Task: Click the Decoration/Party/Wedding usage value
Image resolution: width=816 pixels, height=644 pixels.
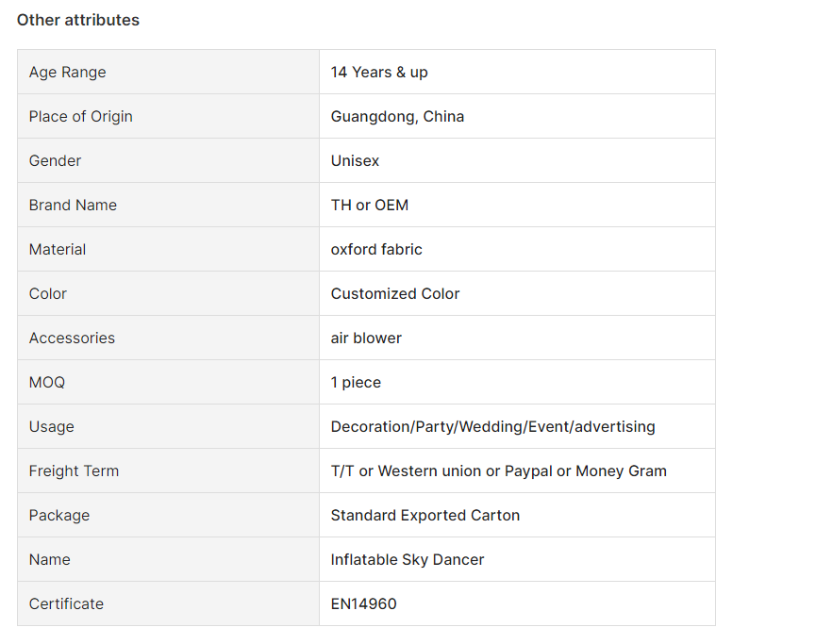Action: (x=492, y=426)
